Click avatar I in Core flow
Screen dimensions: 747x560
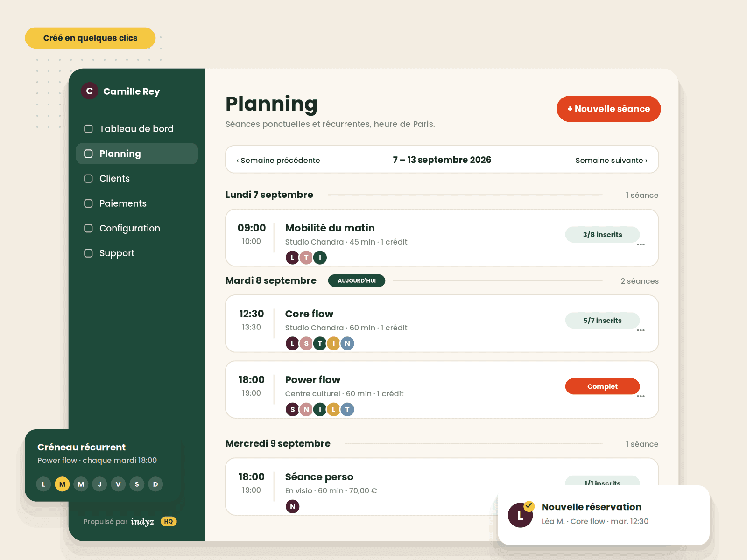[333, 343]
